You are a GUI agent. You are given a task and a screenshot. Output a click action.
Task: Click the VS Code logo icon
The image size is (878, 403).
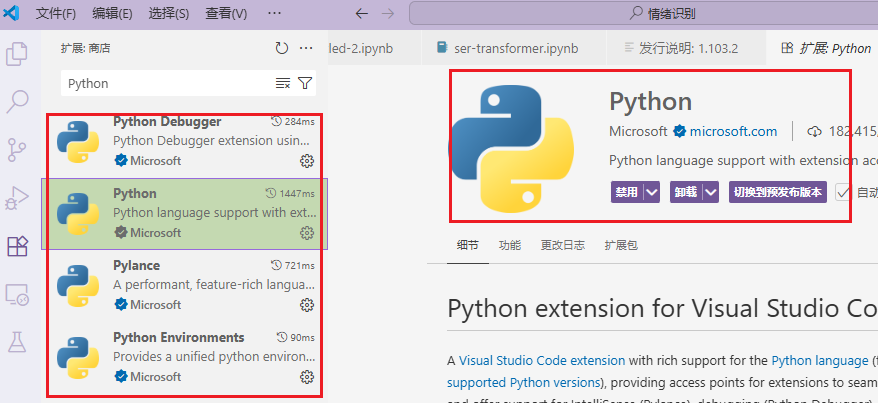11,13
